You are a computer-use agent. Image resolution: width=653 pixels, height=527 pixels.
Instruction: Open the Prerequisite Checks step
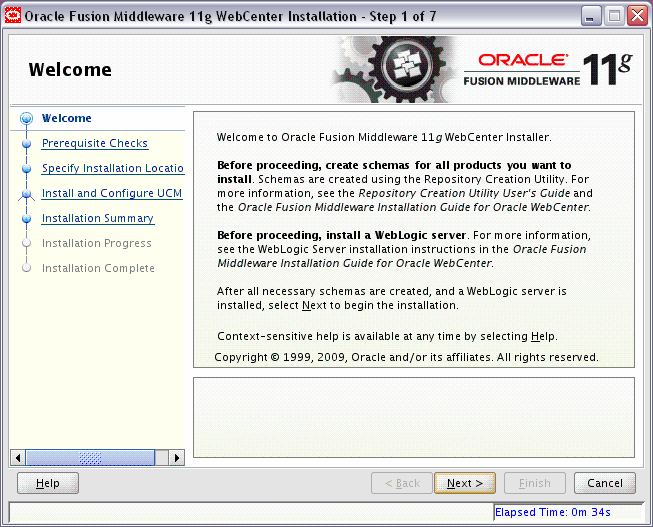pos(95,143)
